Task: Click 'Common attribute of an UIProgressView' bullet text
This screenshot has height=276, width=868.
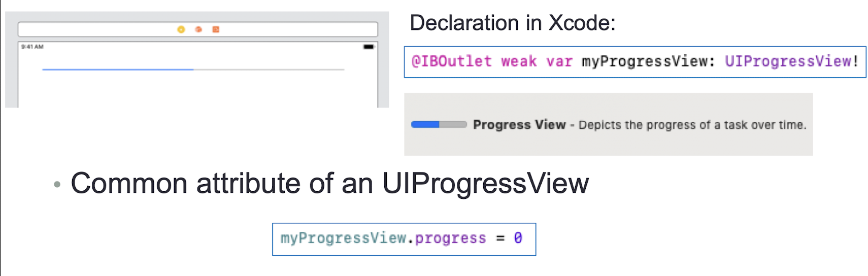Action: point(329,183)
